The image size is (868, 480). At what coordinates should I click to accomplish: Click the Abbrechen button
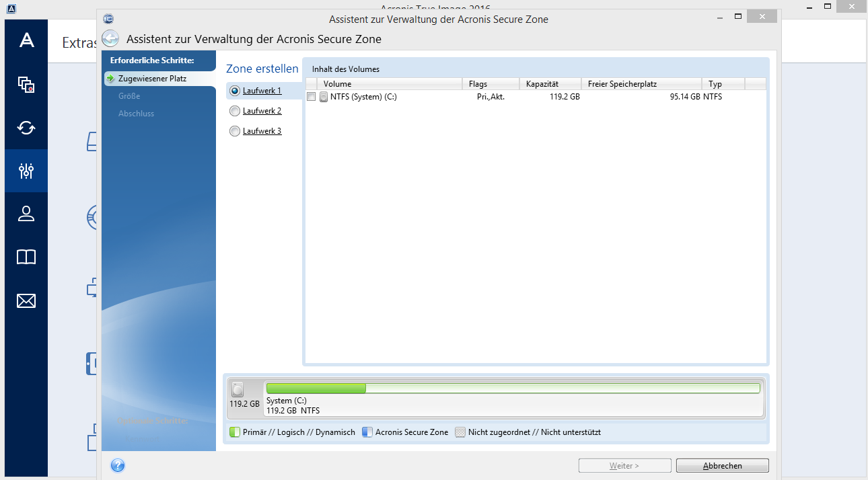[722, 466]
